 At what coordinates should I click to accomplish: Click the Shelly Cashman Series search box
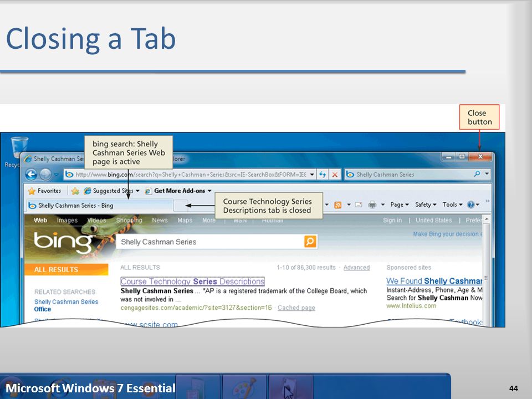click(x=409, y=175)
